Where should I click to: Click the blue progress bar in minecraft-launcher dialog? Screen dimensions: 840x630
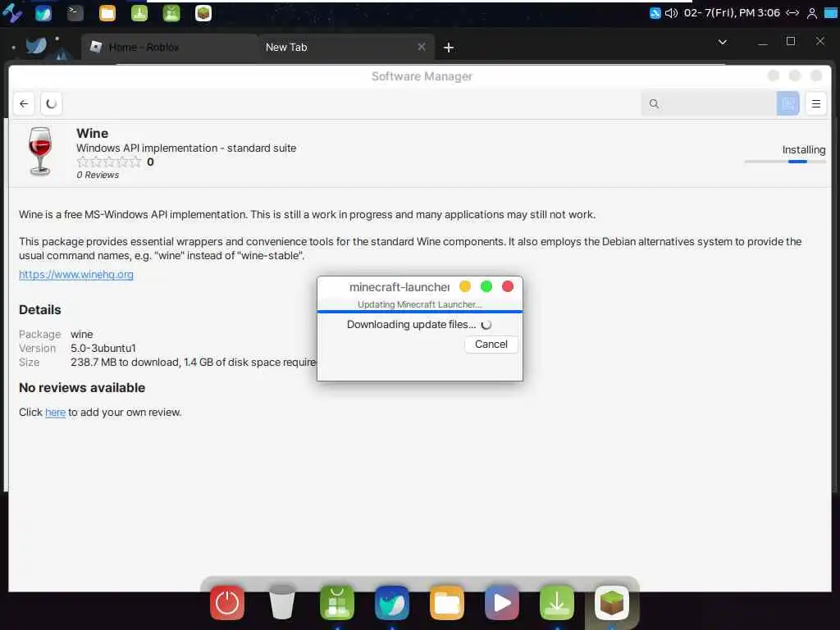(419, 311)
